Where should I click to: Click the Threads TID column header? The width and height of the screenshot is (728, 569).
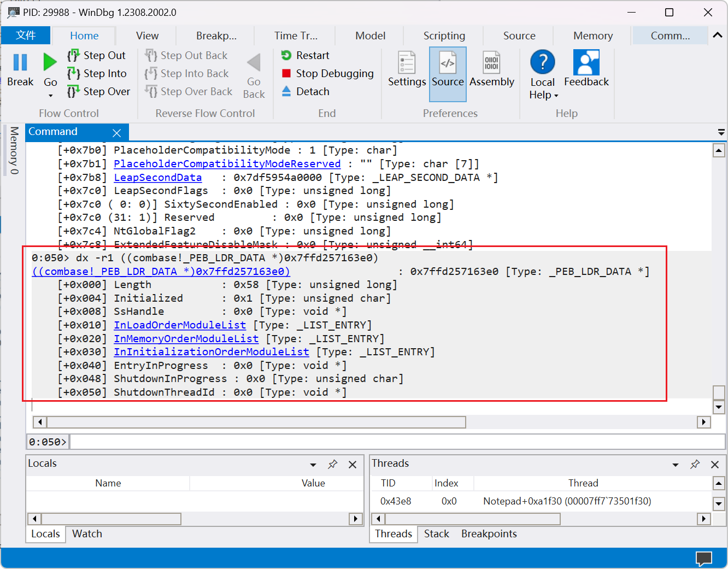tap(388, 483)
